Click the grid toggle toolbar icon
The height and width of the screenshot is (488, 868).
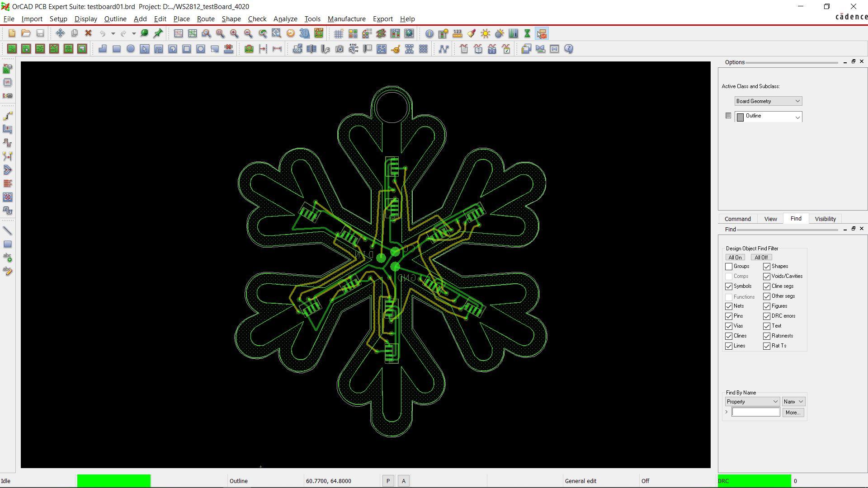click(x=339, y=33)
